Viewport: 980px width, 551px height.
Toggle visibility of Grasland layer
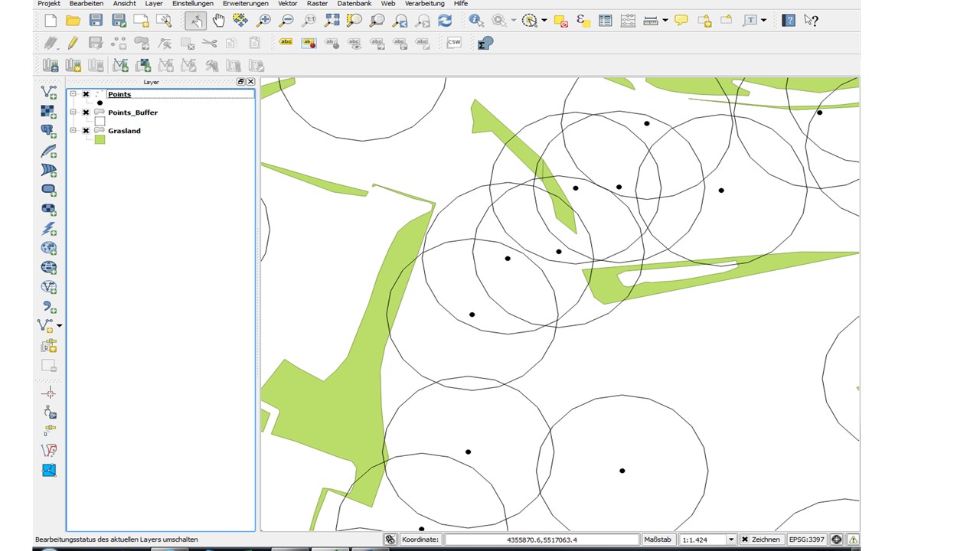pos(86,131)
